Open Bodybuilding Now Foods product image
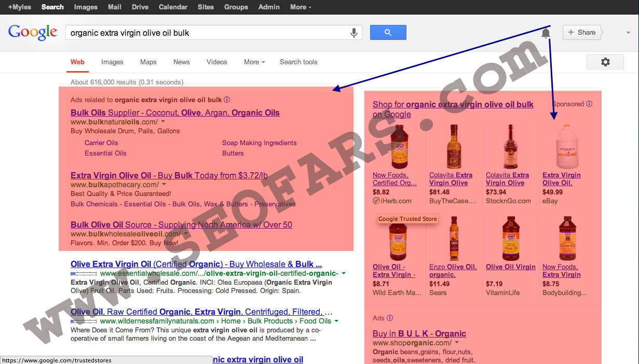Image resolution: width=639 pixels, height=364 pixels. (567, 239)
